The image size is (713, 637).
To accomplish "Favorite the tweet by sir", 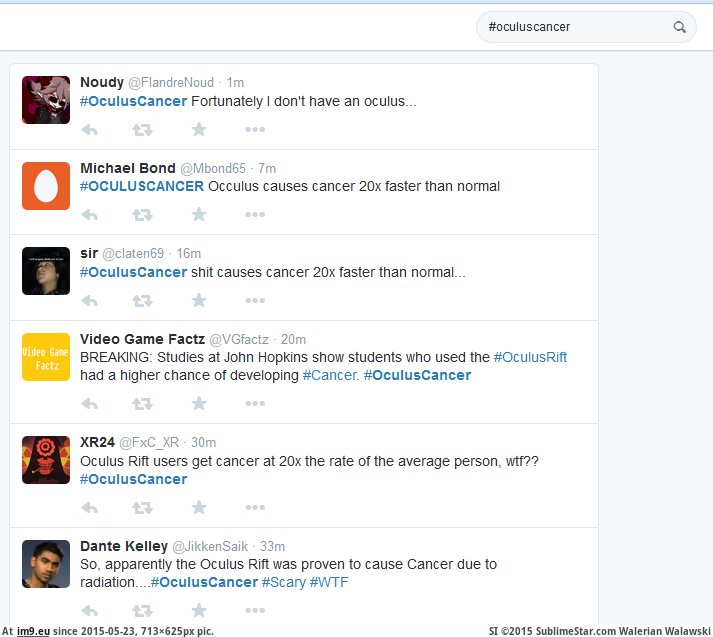I will click(199, 300).
